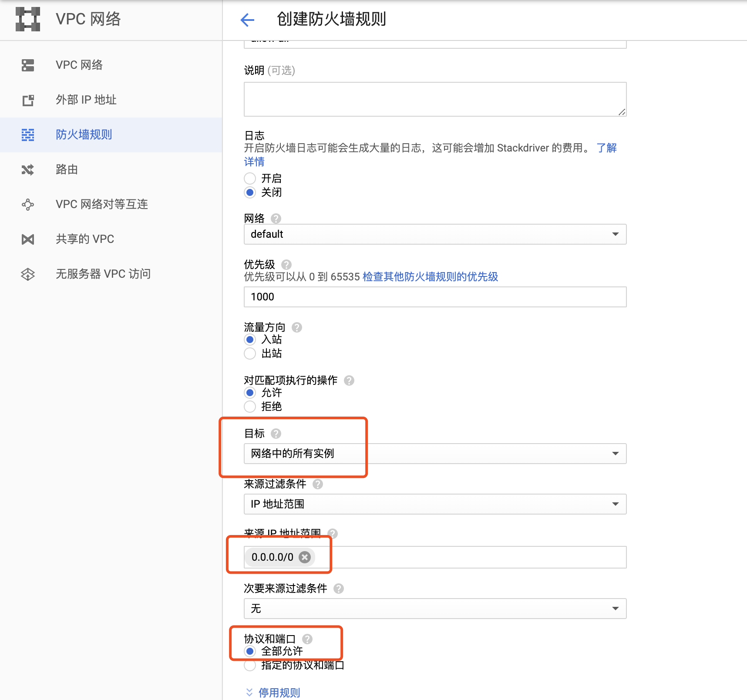
Task: Click inside the 说明 description textarea
Action: 435,99
